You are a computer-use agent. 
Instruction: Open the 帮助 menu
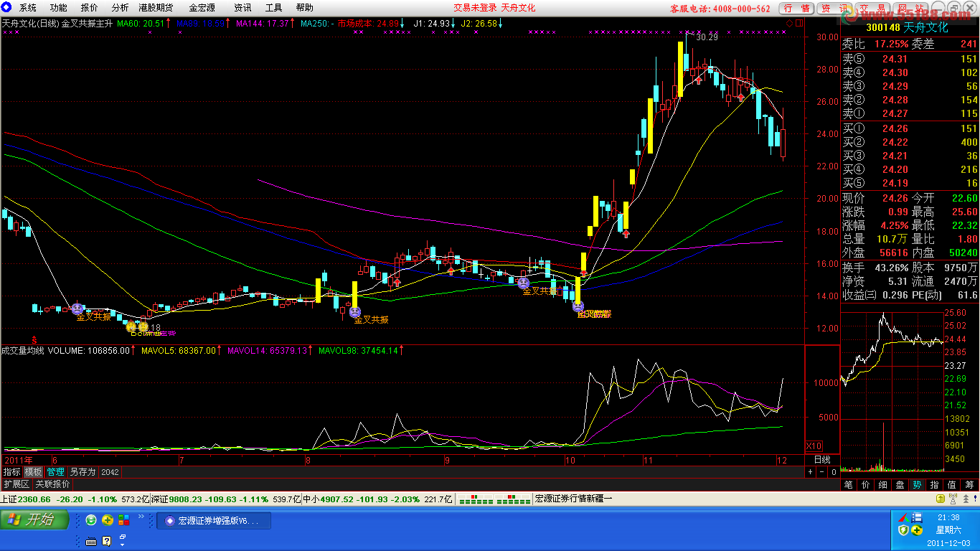[305, 8]
